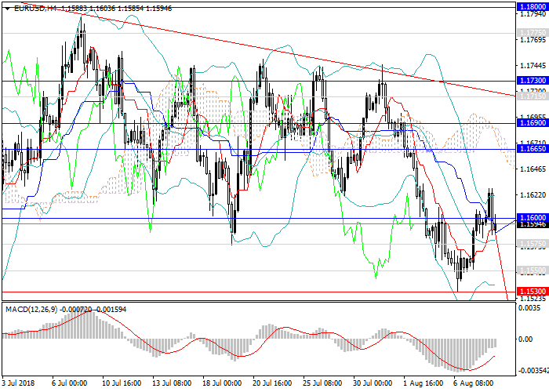Viewport: 549px width, 392px height.
Task: Click the 13 Jul 08:00 time label
Action: coord(172,383)
